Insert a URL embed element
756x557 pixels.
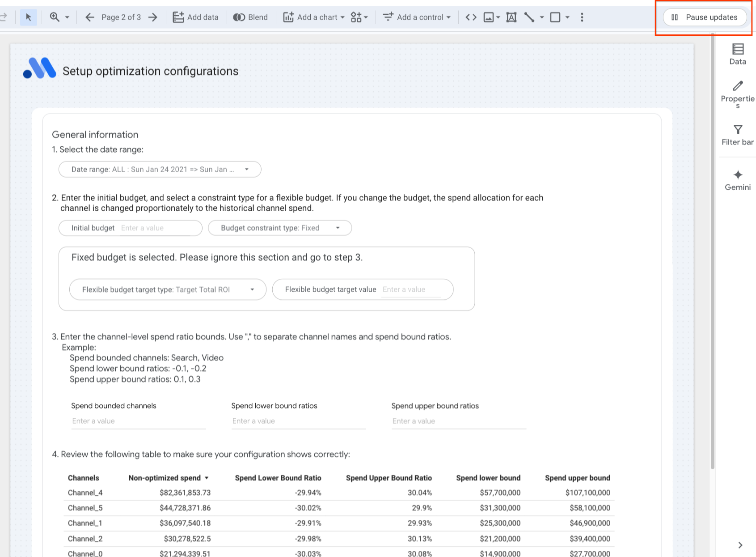click(471, 17)
